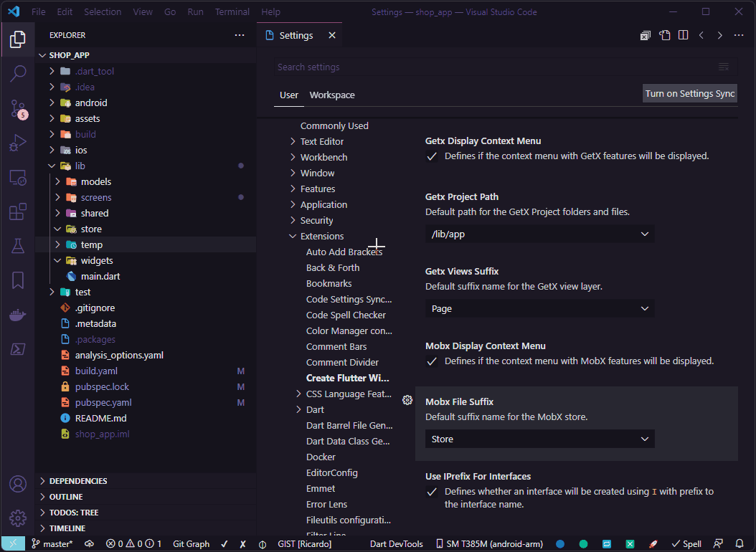Open the Extensions view

18,212
